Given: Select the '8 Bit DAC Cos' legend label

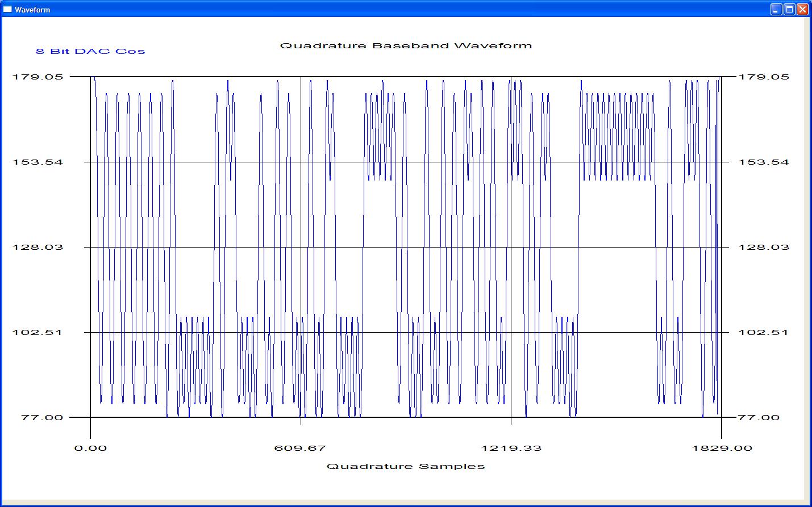Looking at the screenshot, I should pyautogui.click(x=90, y=51).
